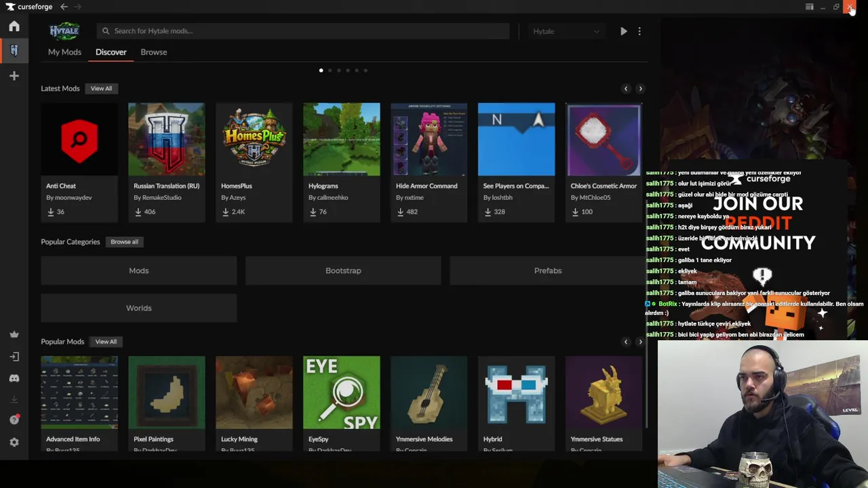
Task: Click next arrow for Latest Mods
Action: click(x=640, y=89)
